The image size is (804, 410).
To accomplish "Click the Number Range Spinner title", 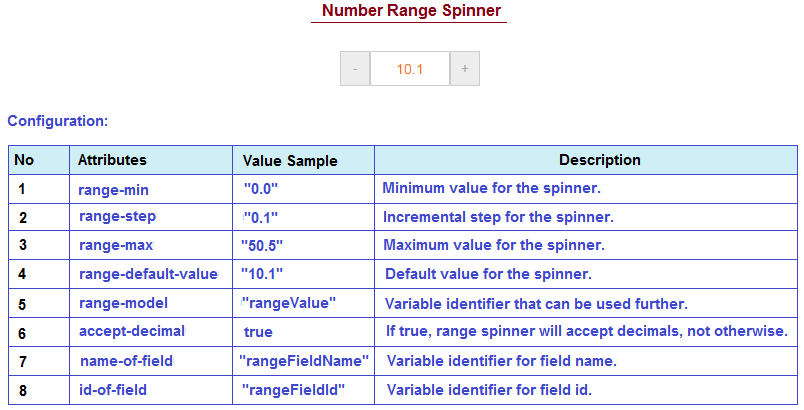I will [x=411, y=10].
